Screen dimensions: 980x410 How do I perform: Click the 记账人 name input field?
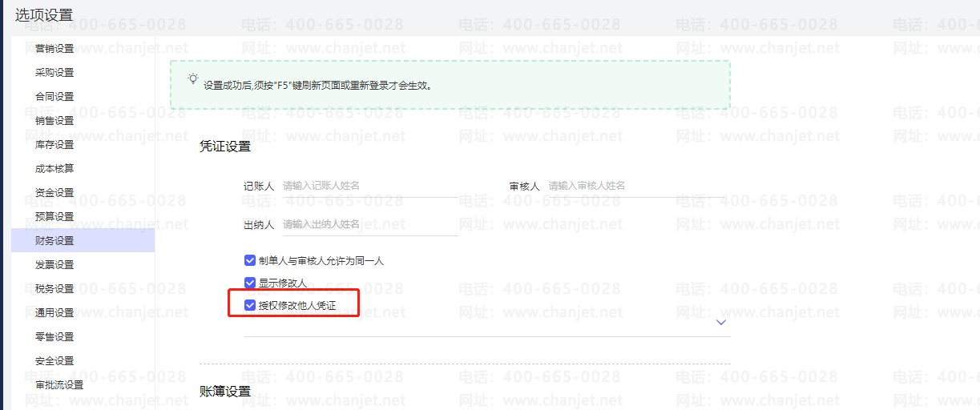pos(369,186)
